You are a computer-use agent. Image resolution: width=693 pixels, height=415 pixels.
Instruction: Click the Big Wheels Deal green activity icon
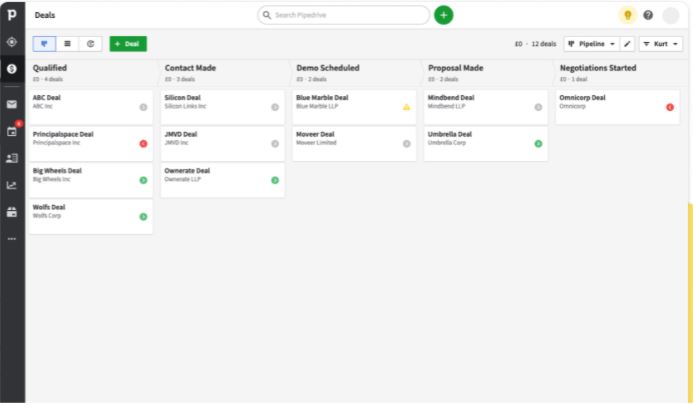143,180
